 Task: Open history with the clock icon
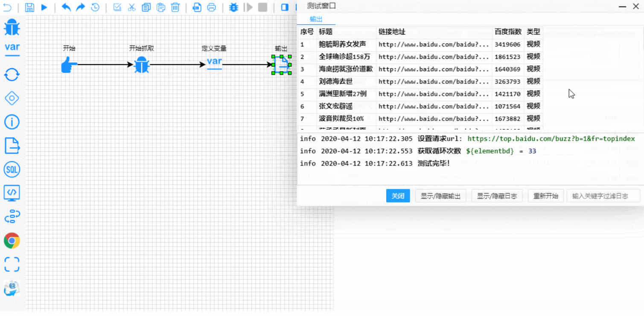[95, 7]
